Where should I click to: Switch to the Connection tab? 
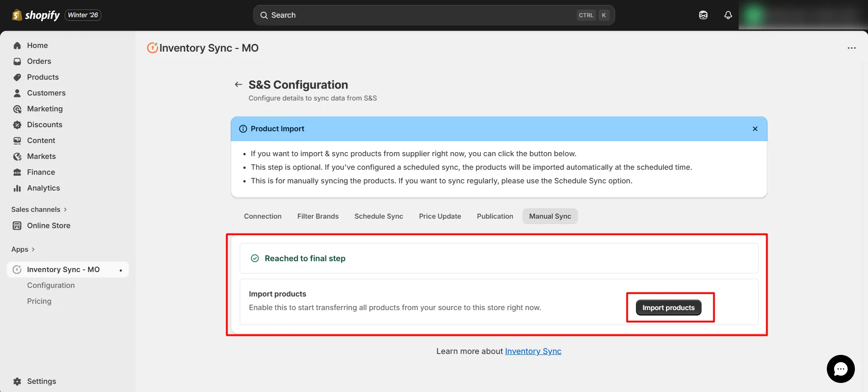pos(263,216)
